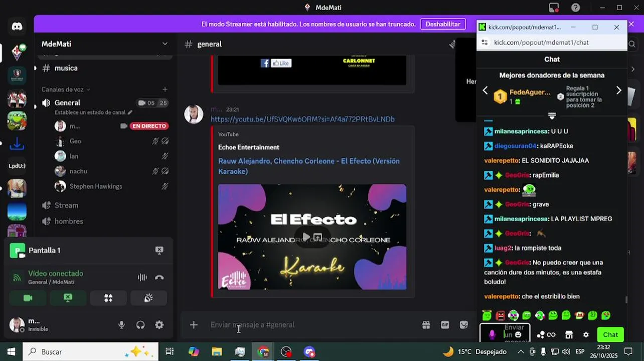Edit channel status pencil icon
This screenshot has width=644, height=361.
click(130, 112)
